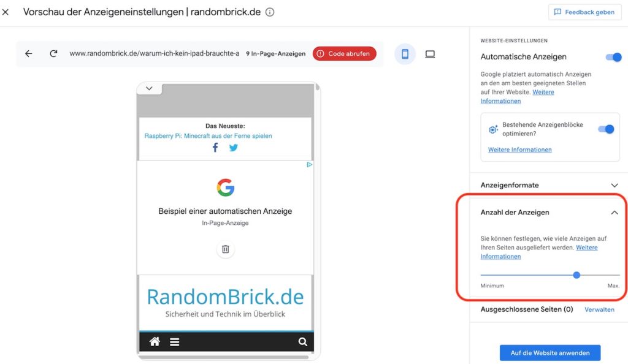Toggle Bestehende Anzeigenblöcke optimieren switch
The height and width of the screenshot is (364, 628).
pyautogui.click(x=606, y=129)
